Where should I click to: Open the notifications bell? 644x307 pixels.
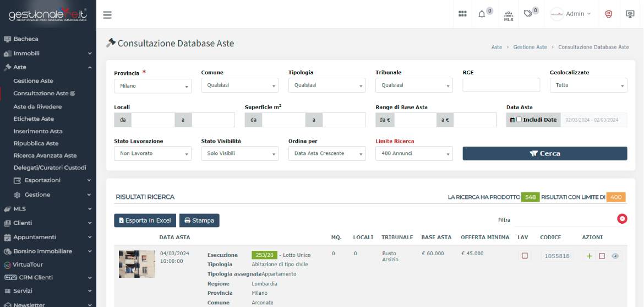(482, 14)
